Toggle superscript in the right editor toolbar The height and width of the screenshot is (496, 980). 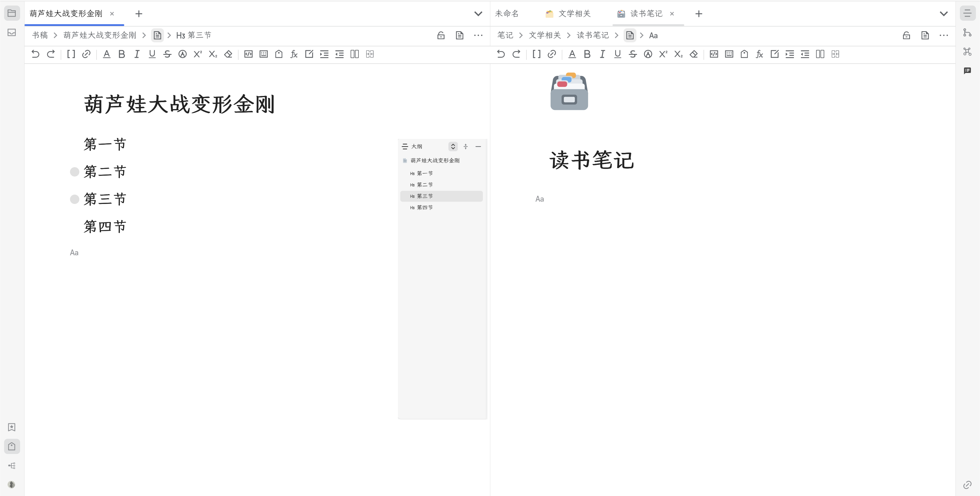(x=663, y=54)
